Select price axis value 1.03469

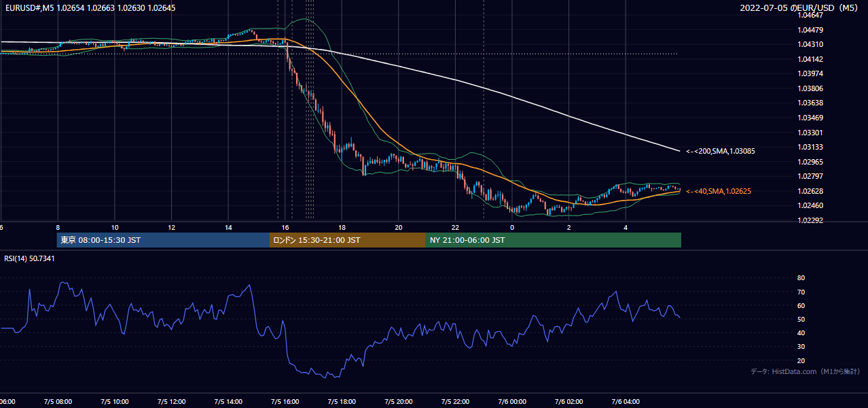pos(810,118)
